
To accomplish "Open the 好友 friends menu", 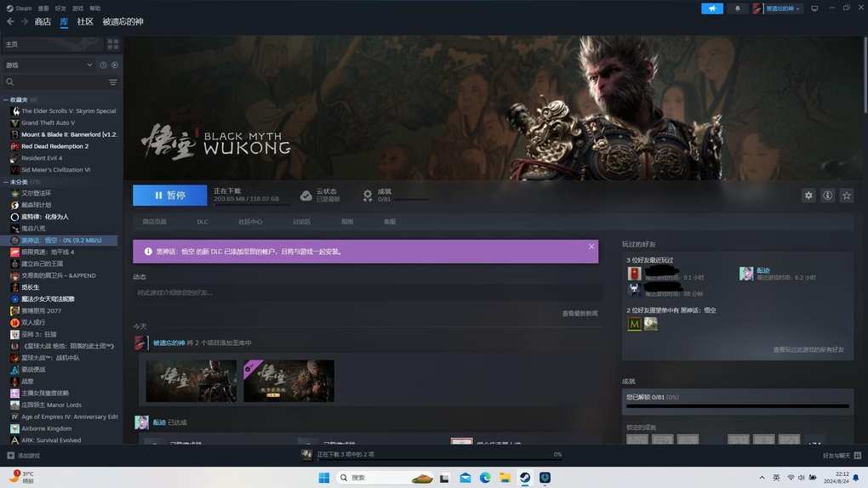I will tap(61, 9).
